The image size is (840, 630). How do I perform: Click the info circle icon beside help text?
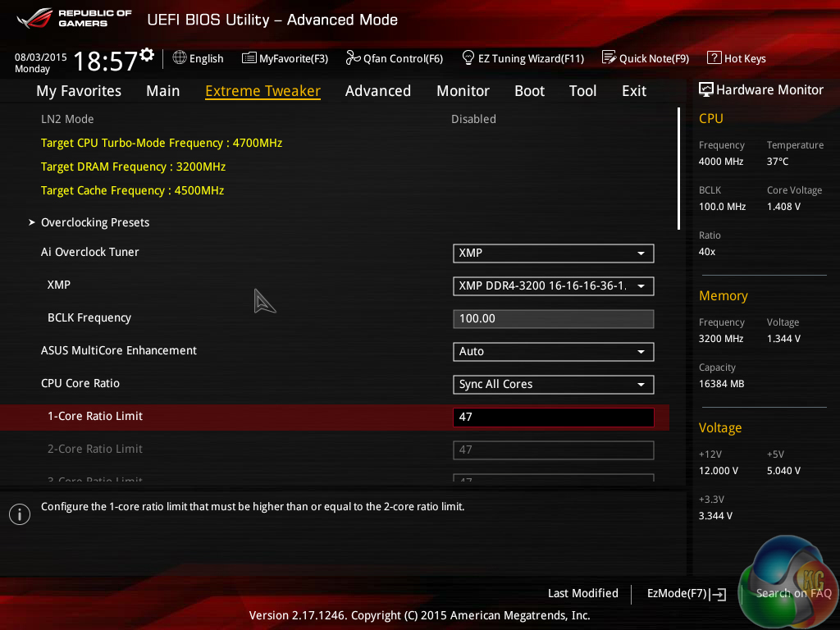point(20,514)
